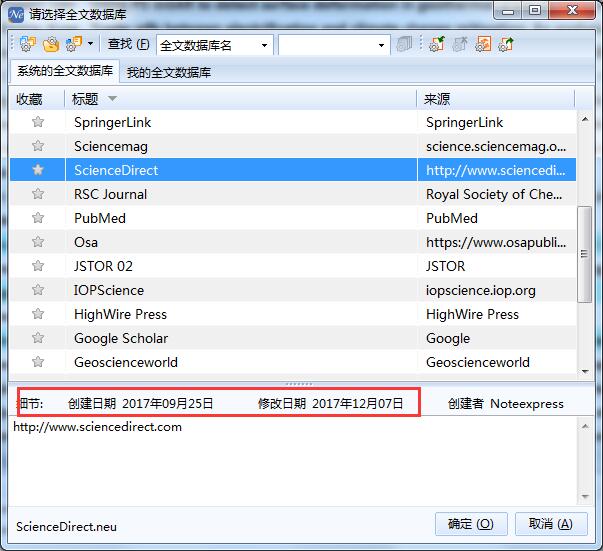Screen dimensions: 603x551
Task: Cancel with the 取消 (A) button
Action: click(551, 524)
